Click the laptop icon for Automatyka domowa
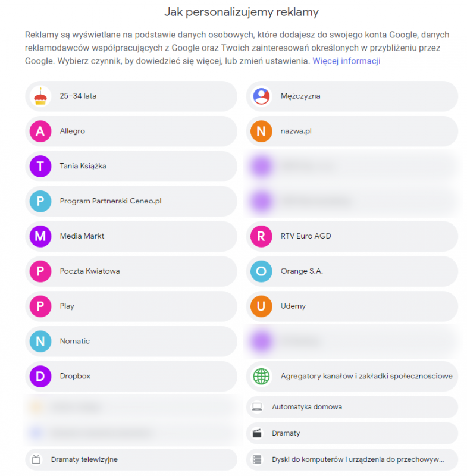The width and height of the screenshot is (467, 476). [257, 407]
